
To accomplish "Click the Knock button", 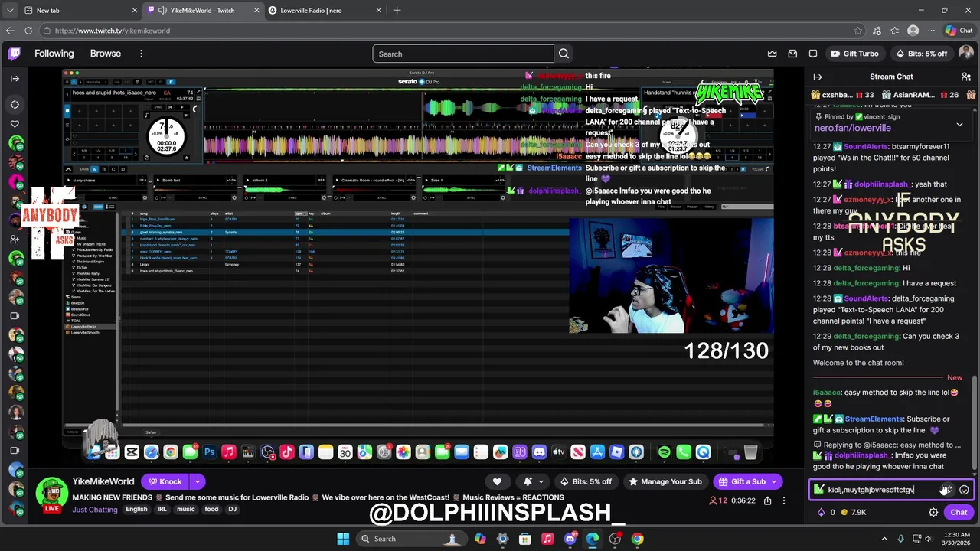I will click(x=165, y=481).
